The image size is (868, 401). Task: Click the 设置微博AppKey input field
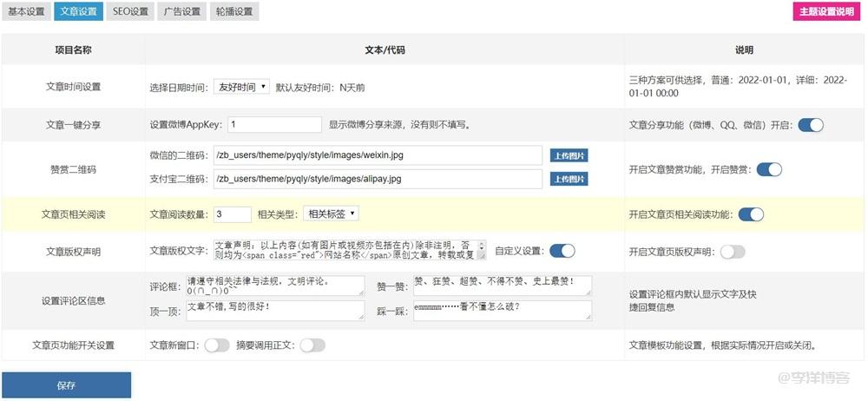point(275,125)
